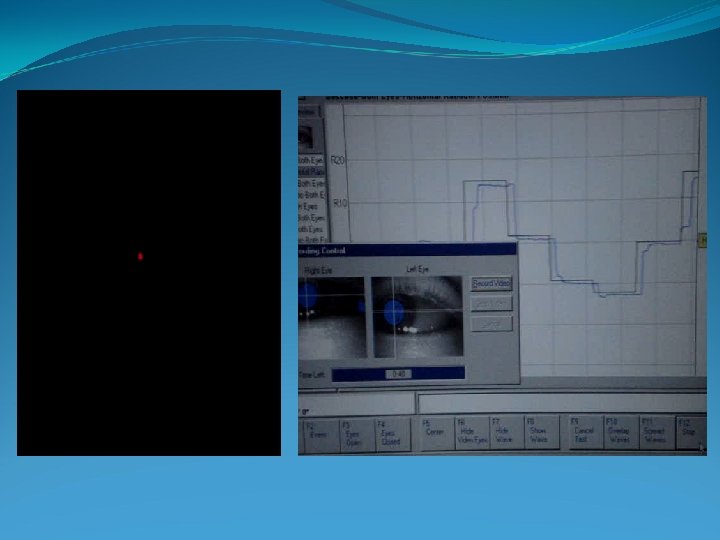Click the Right Eye video preview
Image resolution: width=720 pixels, height=540 pixels.
332,317
